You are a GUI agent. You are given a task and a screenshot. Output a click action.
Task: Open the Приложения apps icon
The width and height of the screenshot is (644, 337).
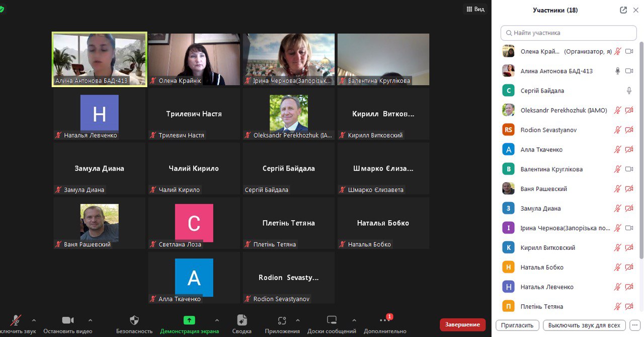[282, 320]
